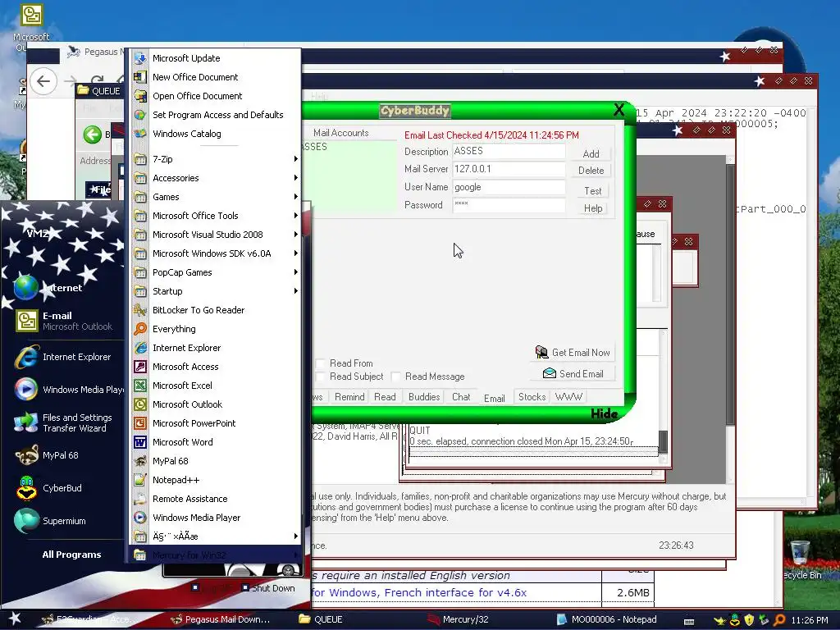Expand Microsoft Office Tools submenu
Image resolution: width=840 pixels, height=630 pixels.
pos(214,216)
